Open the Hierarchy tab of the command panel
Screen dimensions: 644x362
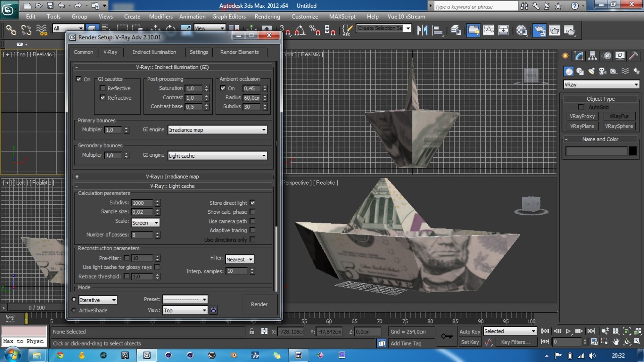[x=593, y=56]
